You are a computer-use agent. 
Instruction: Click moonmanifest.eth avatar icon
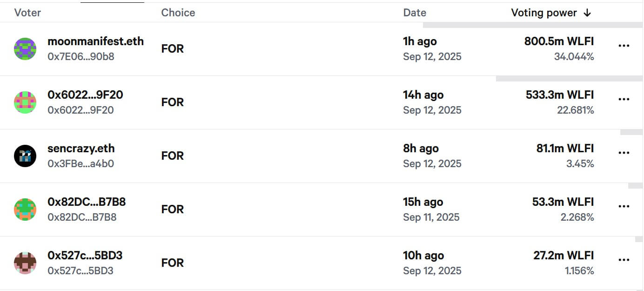[25, 49]
